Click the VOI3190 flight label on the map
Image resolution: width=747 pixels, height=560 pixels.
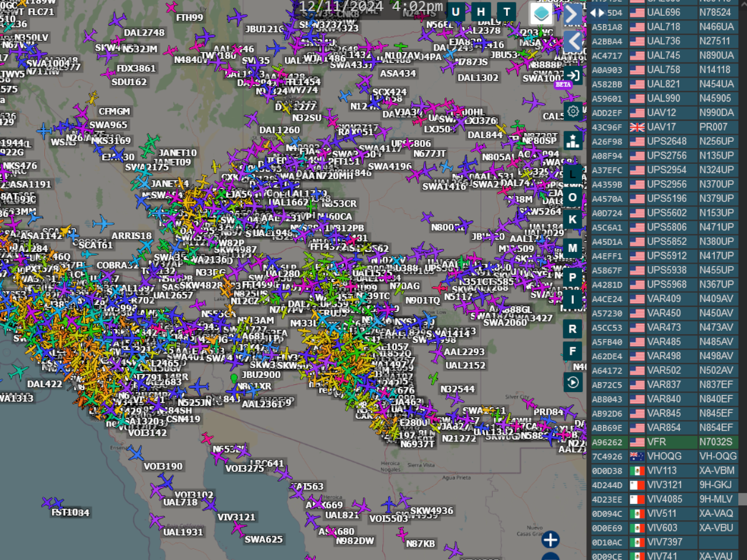(x=163, y=466)
